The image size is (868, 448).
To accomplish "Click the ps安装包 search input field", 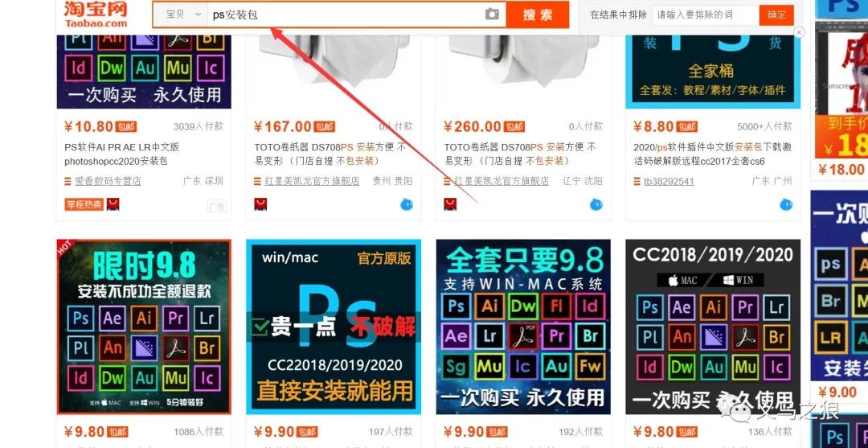I will point(346,14).
